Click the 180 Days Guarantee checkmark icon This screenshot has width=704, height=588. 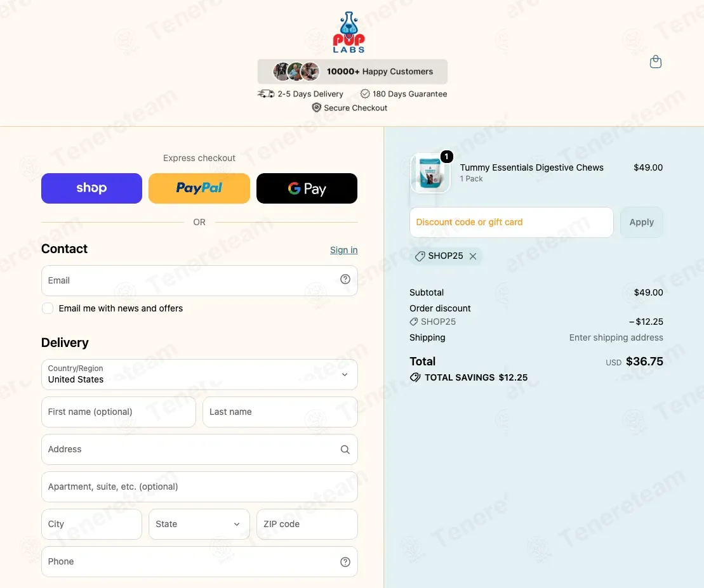coord(365,94)
